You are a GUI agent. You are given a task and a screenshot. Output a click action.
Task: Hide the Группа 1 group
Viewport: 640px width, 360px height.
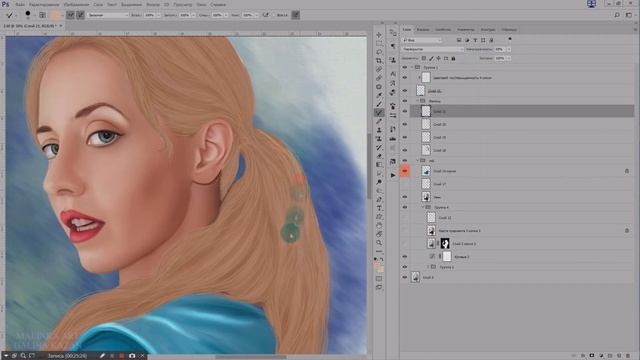pos(405,67)
